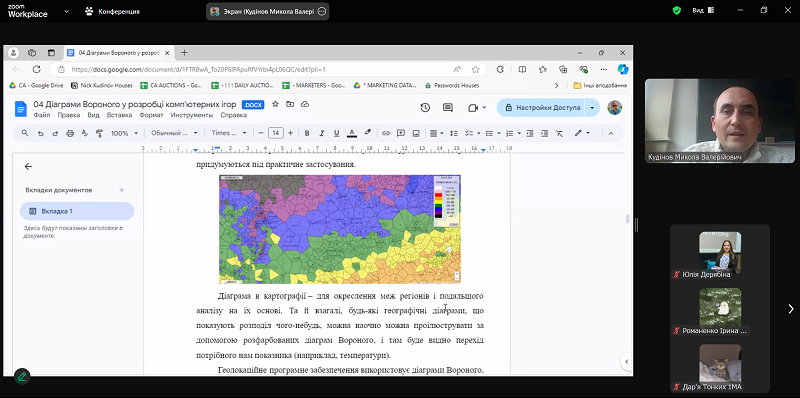This screenshot has height=398, width=800.
Task: Star the document
Action: point(275,104)
